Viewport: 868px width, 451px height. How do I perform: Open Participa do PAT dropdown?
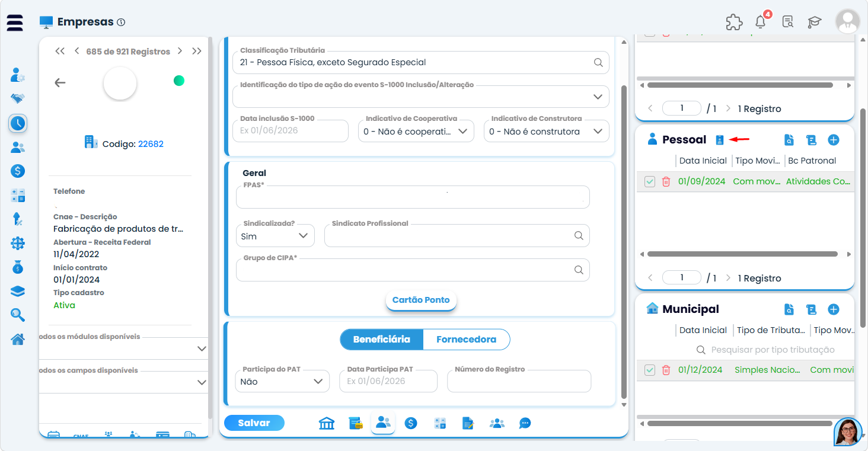(x=283, y=381)
